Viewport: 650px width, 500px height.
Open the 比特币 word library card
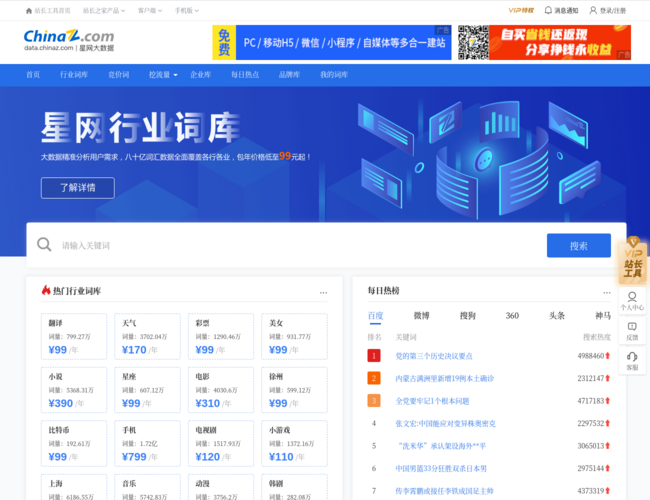74,443
